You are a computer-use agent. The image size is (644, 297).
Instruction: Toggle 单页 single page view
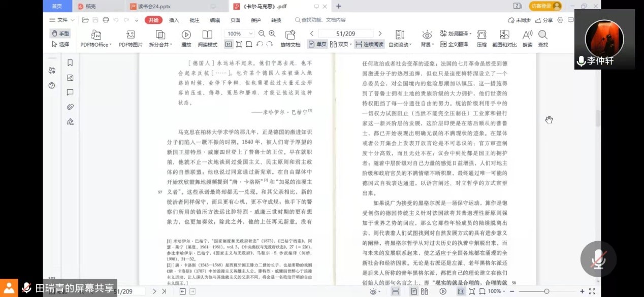tap(317, 44)
